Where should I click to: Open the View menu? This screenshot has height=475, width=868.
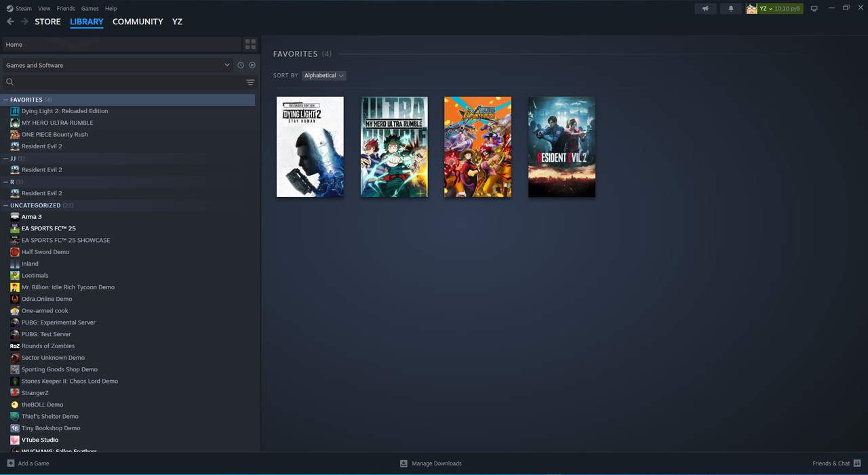click(x=44, y=9)
